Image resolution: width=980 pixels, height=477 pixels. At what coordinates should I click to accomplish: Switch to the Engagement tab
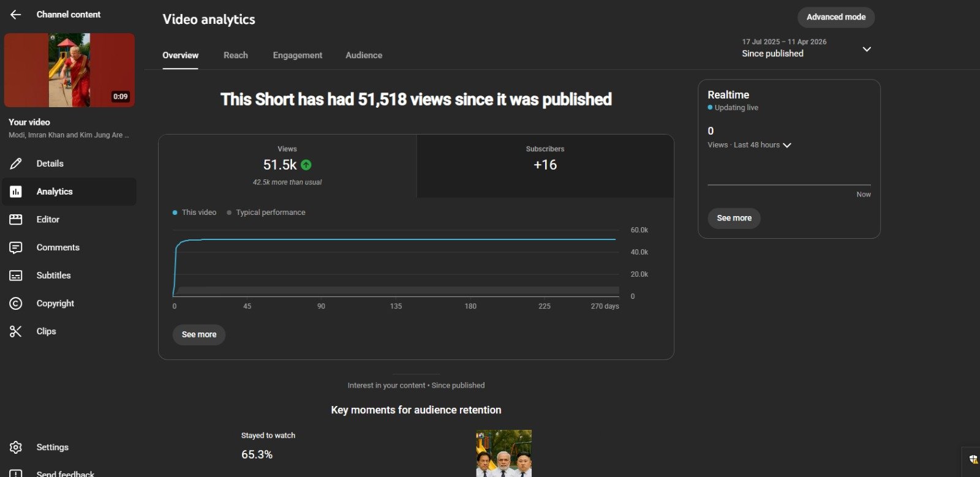coord(297,55)
